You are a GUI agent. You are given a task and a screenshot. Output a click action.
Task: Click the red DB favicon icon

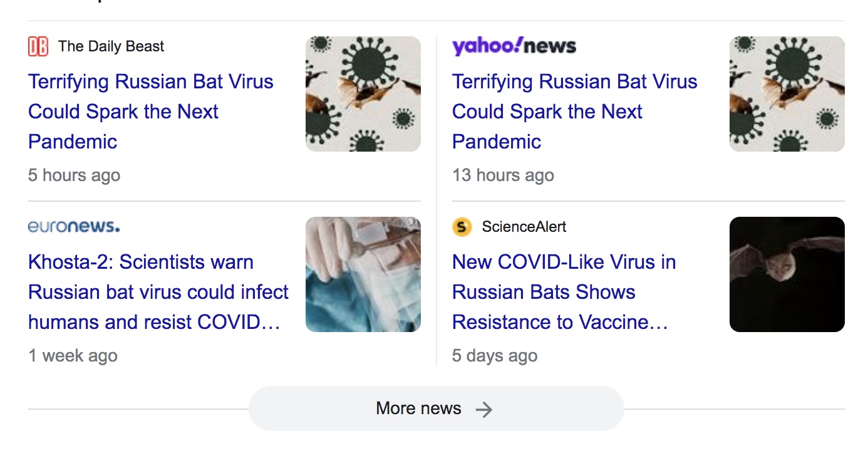tap(36, 45)
